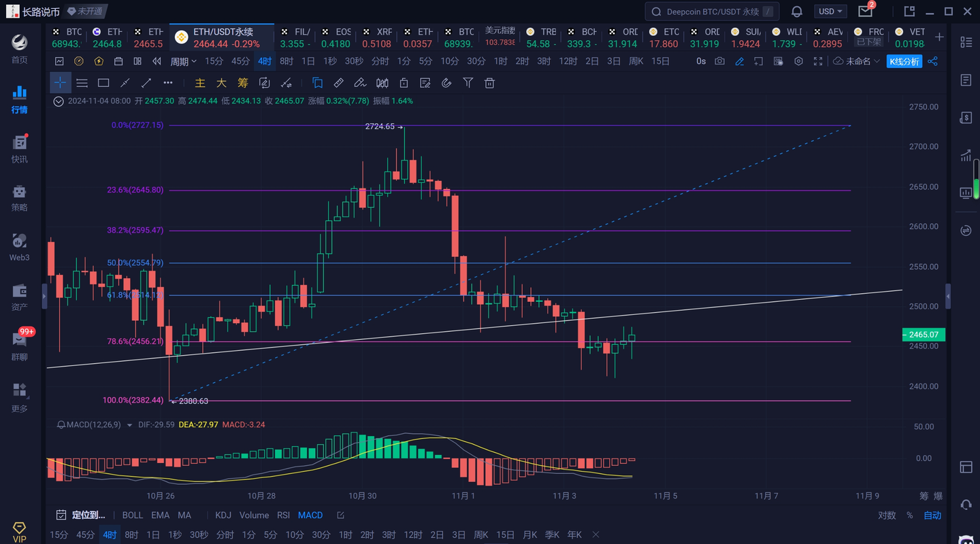
Task: Expand MACD(12,26,9) settings arrow
Action: tap(129, 424)
